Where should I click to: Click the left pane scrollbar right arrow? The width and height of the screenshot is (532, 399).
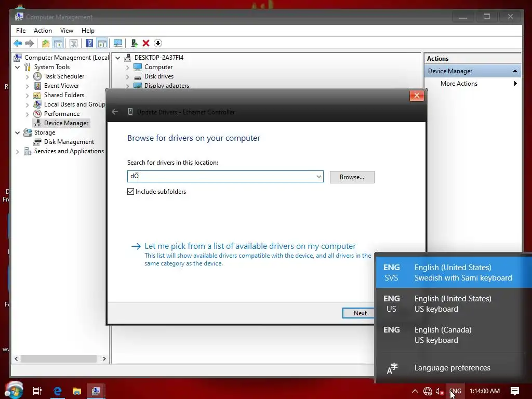(x=104, y=358)
